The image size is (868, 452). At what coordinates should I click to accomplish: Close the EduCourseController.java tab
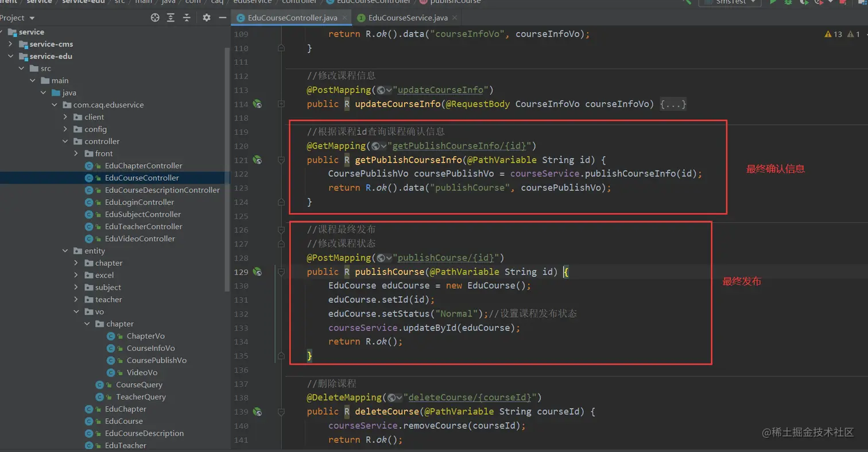[x=346, y=18]
